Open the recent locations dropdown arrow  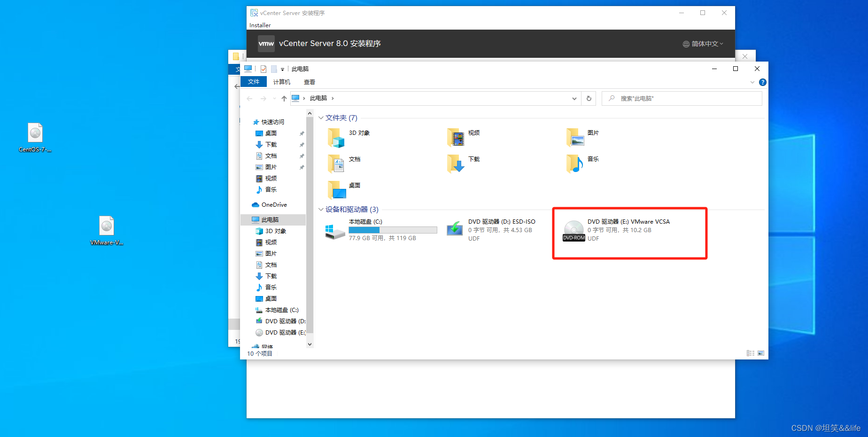pos(274,98)
